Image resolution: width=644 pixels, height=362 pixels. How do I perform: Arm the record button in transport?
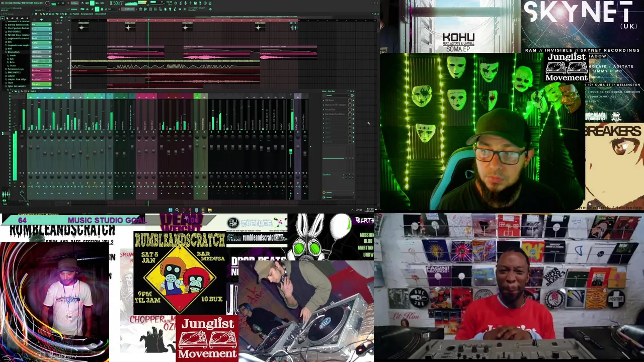pyautogui.click(x=68, y=3)
